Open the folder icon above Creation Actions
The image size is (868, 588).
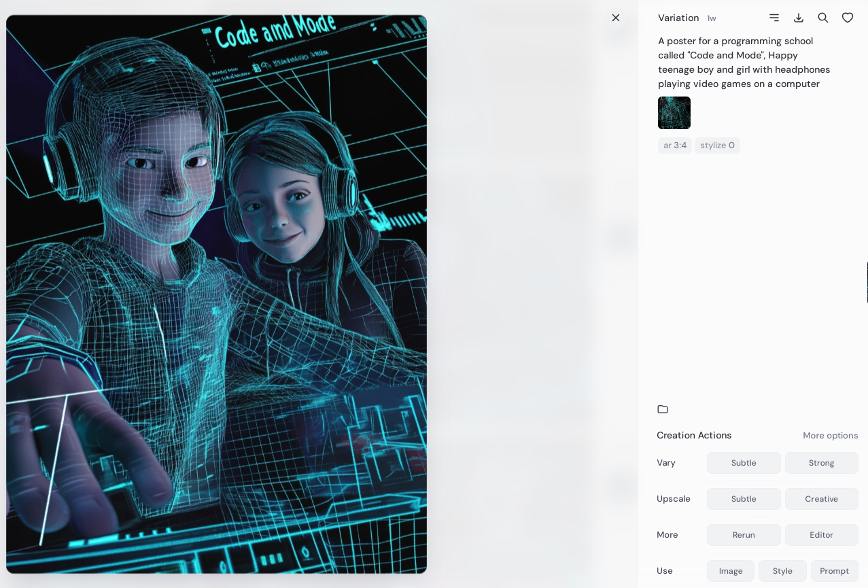point(663,409)
